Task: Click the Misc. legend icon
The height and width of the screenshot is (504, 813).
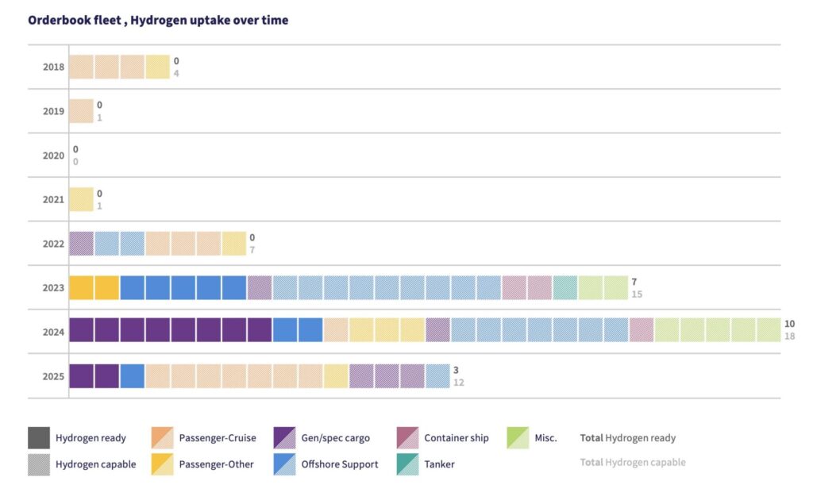Action: pyautogui.click(x=518, y=438)
